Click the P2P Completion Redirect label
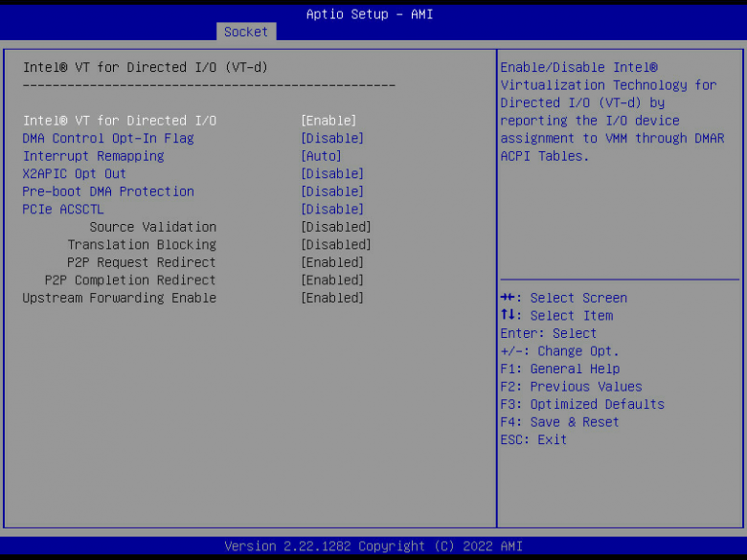The height and width of the screenshot is (560, 747). 130,280
